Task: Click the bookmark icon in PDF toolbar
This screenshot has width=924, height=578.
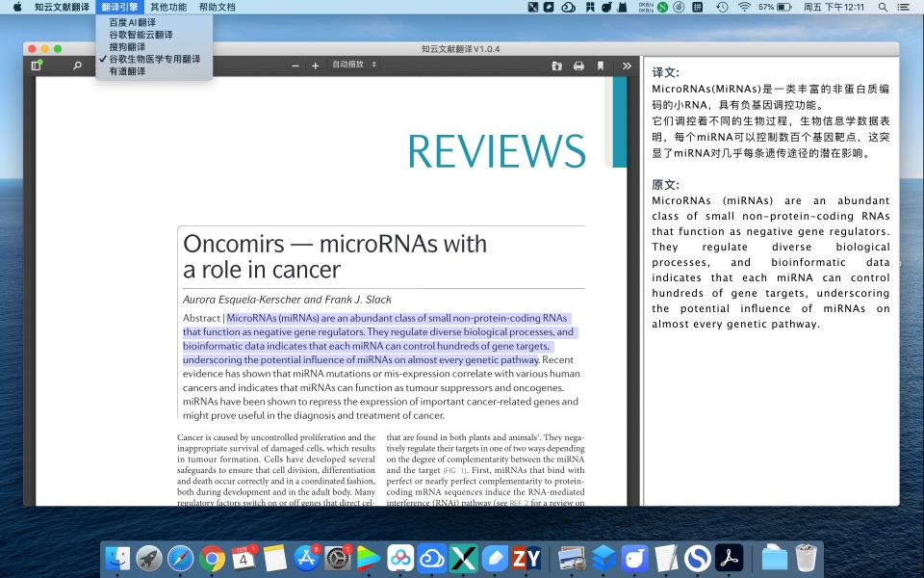Action: pyautogui.click(x=601, y=66)
